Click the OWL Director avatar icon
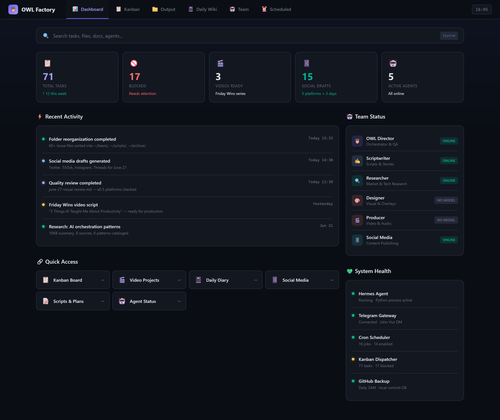 (357, 141)
